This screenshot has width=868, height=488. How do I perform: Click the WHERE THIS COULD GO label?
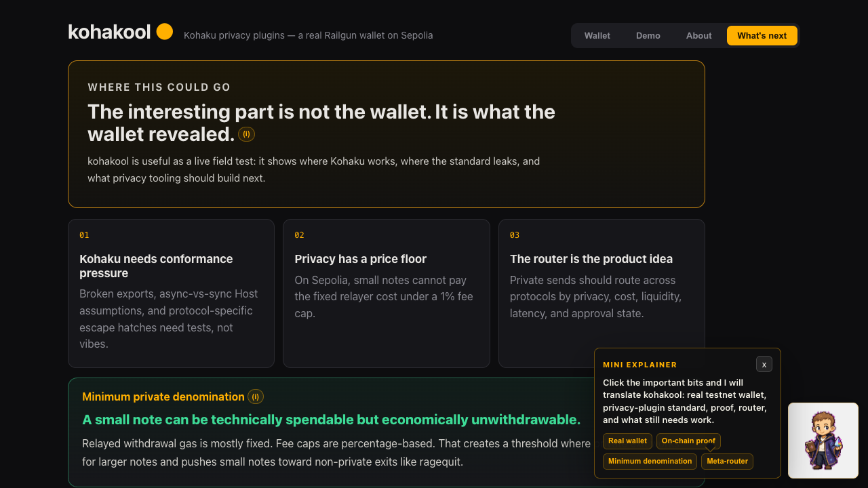[x=159, y=87]
